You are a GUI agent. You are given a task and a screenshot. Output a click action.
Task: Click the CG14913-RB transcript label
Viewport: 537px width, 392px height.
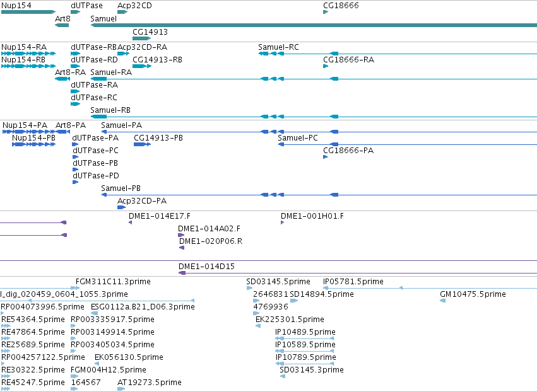click(x=158, y=59)
